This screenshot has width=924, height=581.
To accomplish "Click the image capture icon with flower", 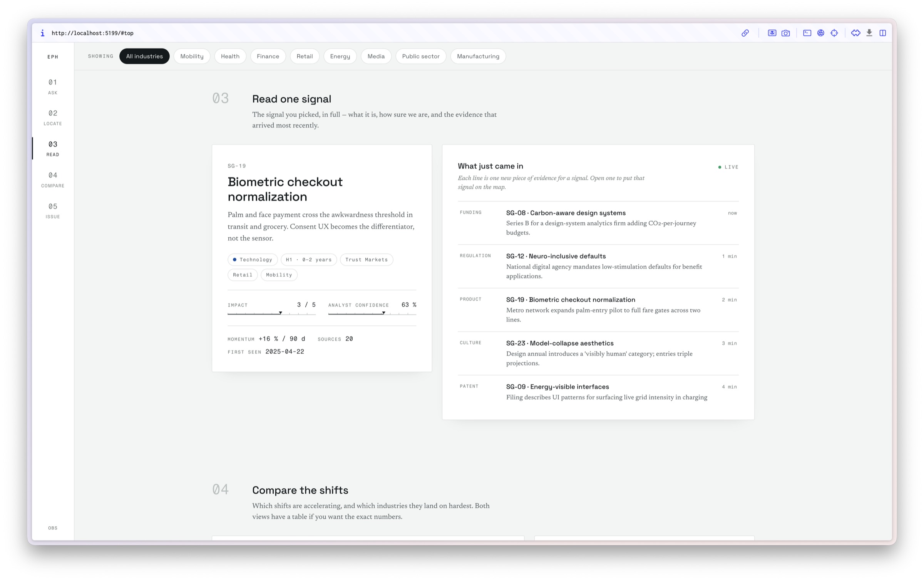I will [x=772, y=33].
